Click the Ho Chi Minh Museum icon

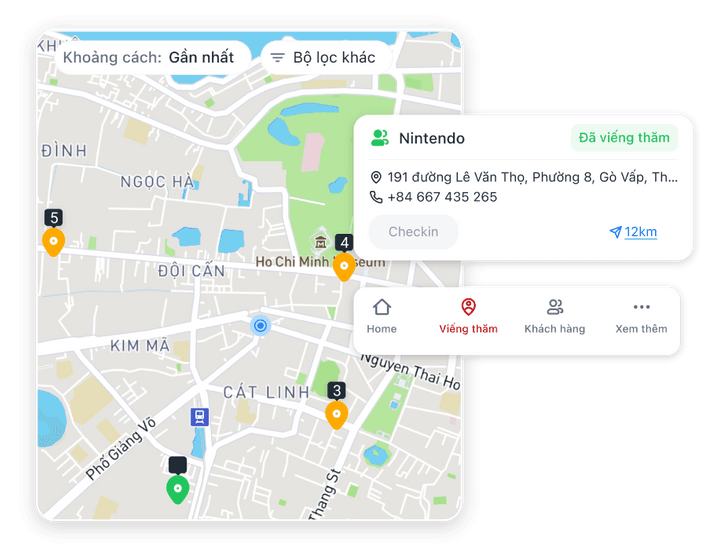click(321, 242)
